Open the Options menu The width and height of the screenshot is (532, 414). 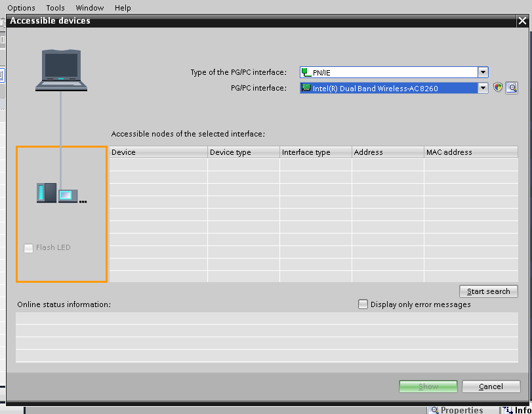pos(21,7)
